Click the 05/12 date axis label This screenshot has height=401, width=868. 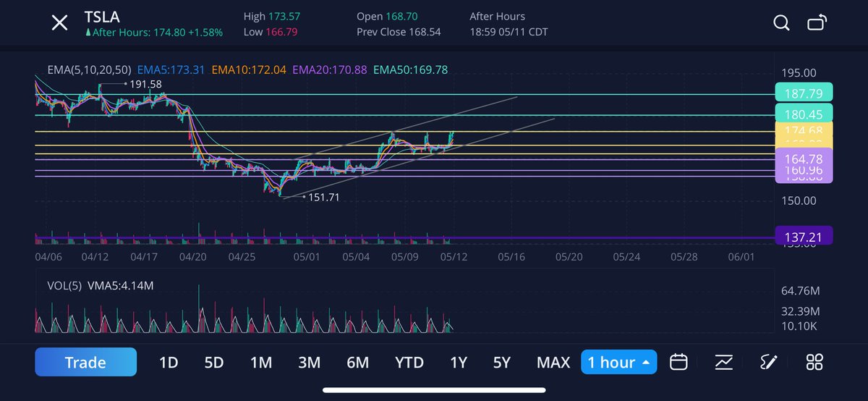pyautogui.click(x=453, y=256)
